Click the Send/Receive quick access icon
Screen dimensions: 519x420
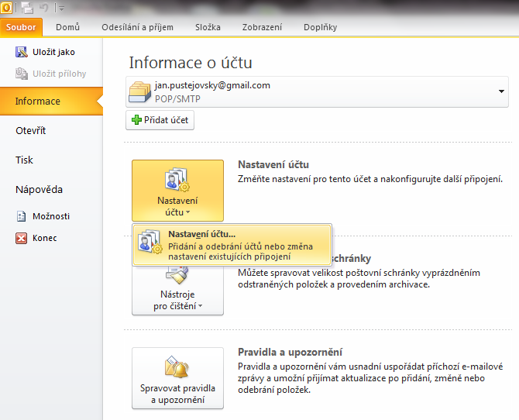27,8
